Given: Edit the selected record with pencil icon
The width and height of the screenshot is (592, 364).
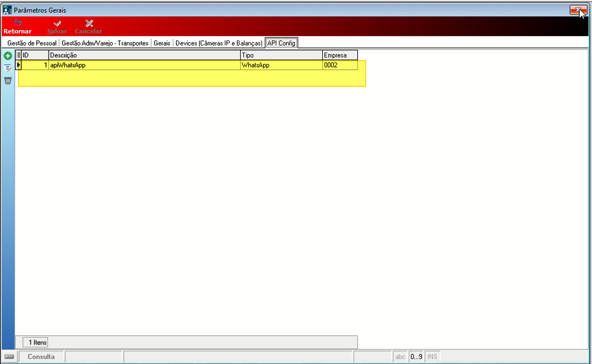Looking at the screenshot, I should tap(8, 68).
